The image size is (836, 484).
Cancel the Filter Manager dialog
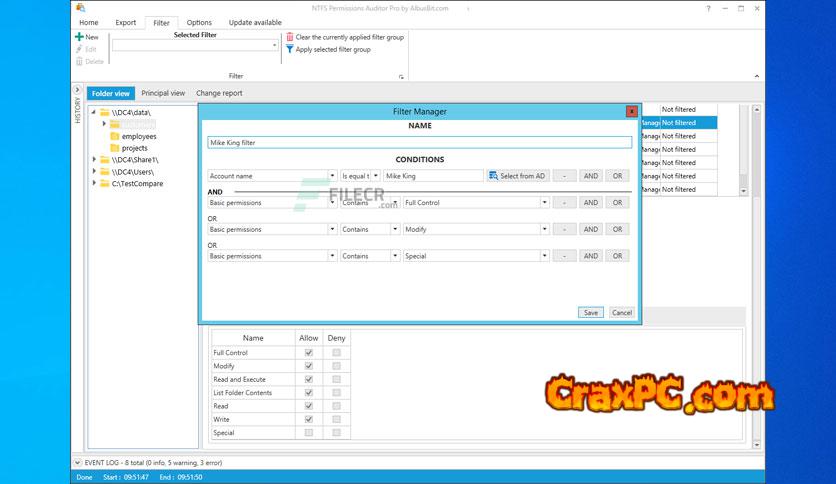[x=622, y=313]
